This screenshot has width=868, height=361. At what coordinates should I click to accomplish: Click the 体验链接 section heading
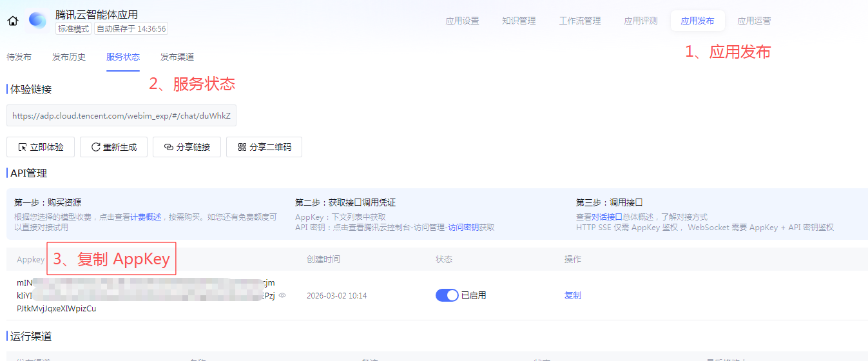pos(31,90)
